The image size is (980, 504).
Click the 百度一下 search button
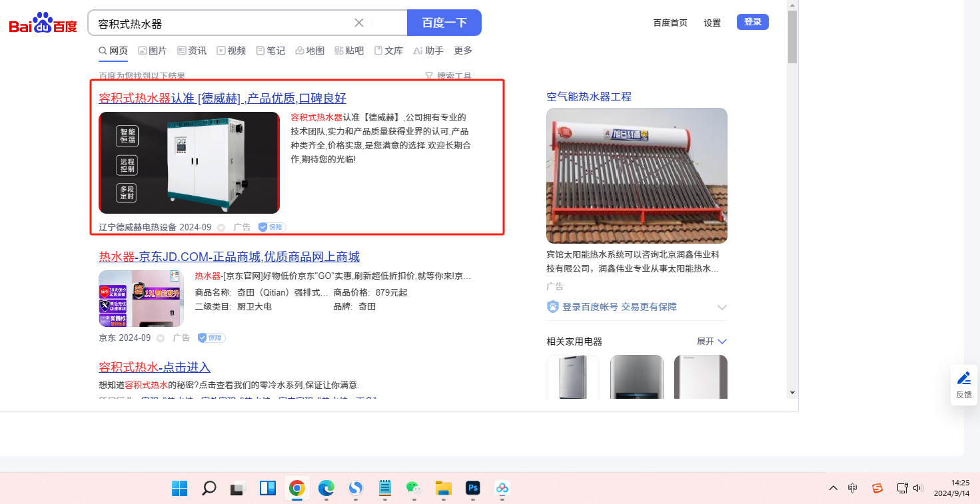(444, 23)
